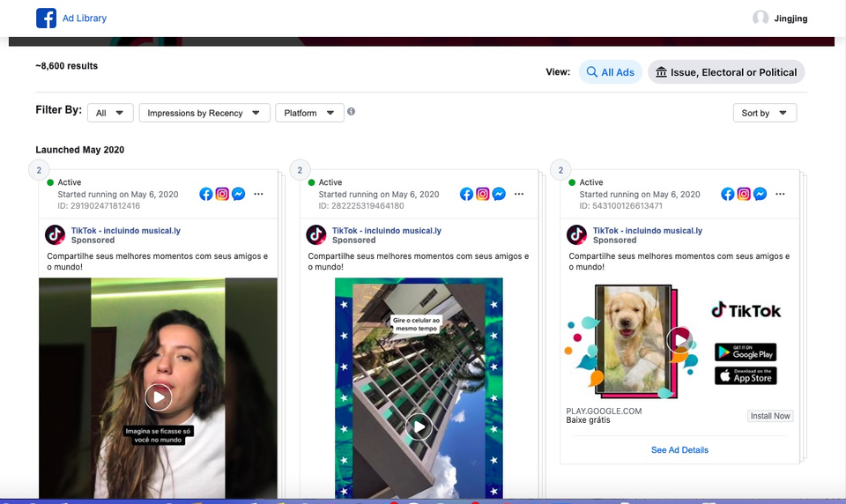Click ad ID text 543100126613471
Screen dimensions: 846x504
pos(621,205)
